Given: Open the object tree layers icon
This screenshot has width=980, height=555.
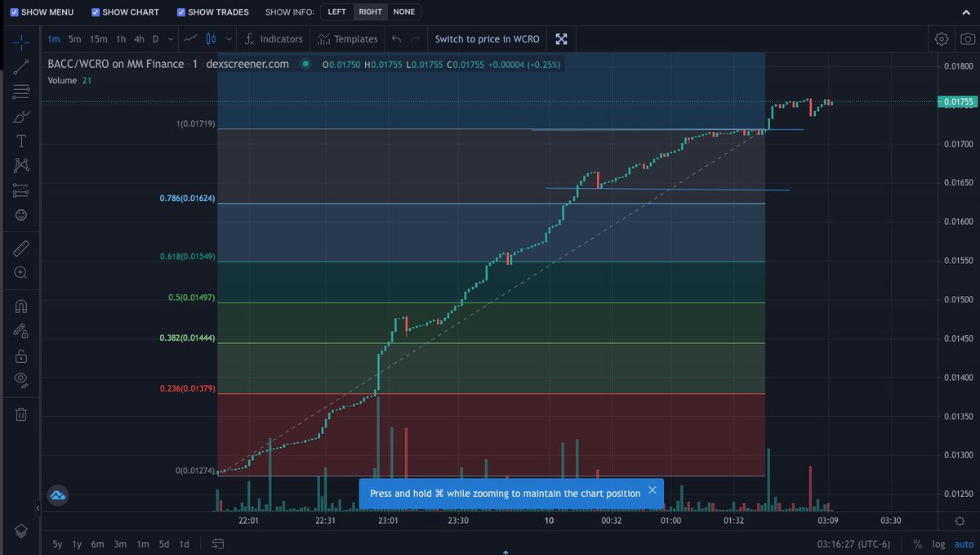Looking at the screenshot, I should (x=21, y=530).
